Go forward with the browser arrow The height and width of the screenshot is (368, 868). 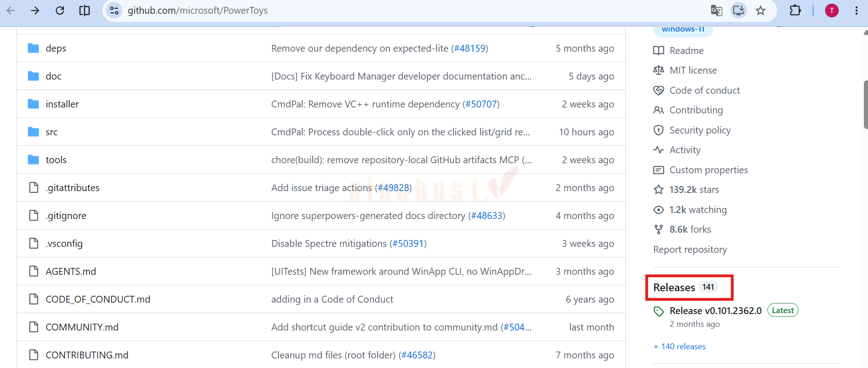point(35,11)
